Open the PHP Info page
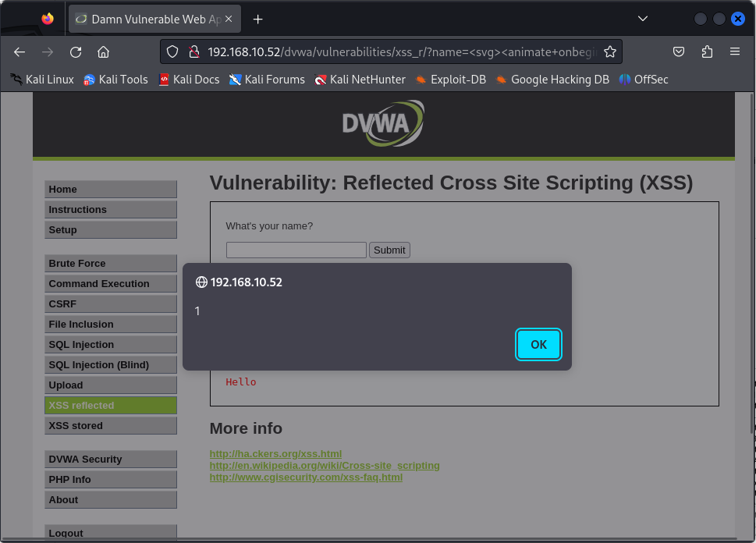Image resolution: width=756 pixels, height=543 pixels. click(x=111, y=479)
